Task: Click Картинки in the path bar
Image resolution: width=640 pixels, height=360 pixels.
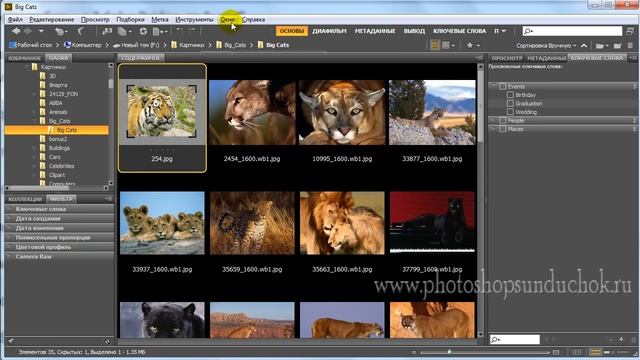Action: point(188,45)
